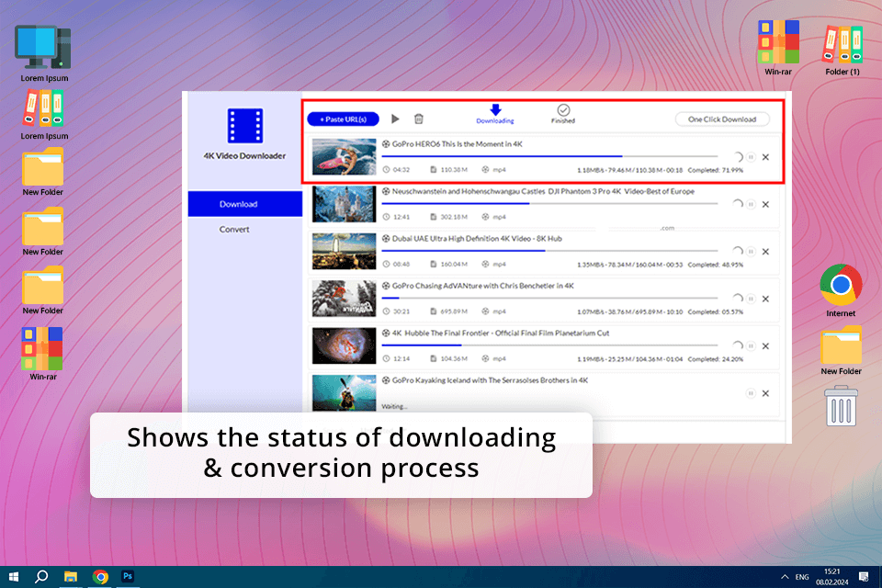This screenshot has height=588, width=882.
Task: Click the Dubai UAE download progress bar
Action: click(549, 251)
